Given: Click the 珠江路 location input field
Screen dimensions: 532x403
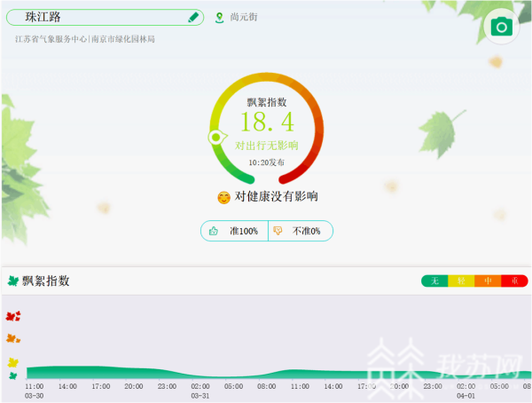Looking at the screenshot, I should click(98, 17).
